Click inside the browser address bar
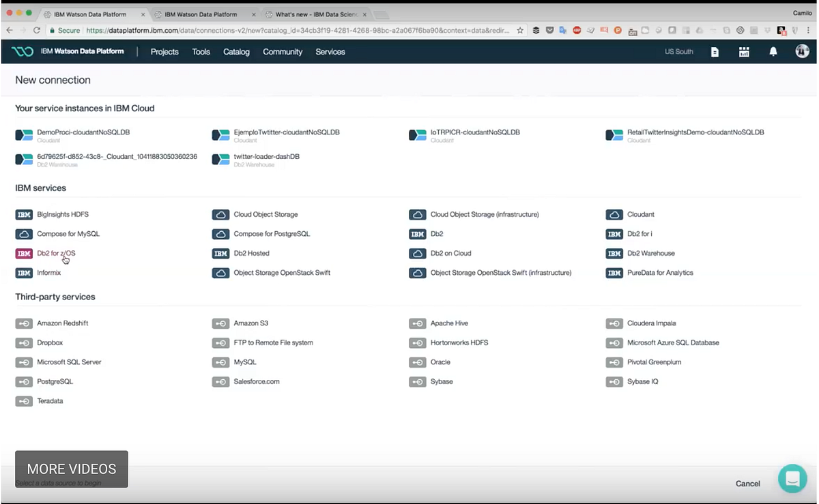 click(x=273, y=31)
